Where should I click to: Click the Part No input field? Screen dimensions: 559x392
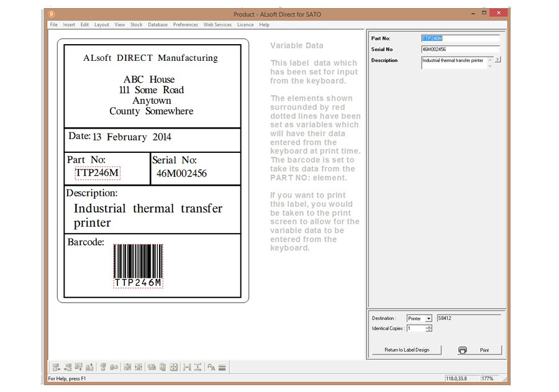460,39
